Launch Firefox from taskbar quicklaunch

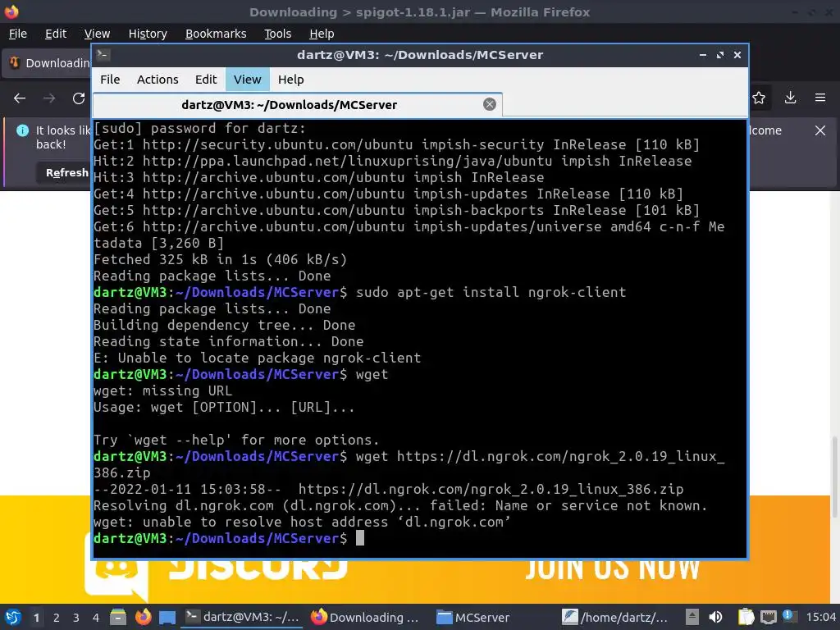coord(143,617)
